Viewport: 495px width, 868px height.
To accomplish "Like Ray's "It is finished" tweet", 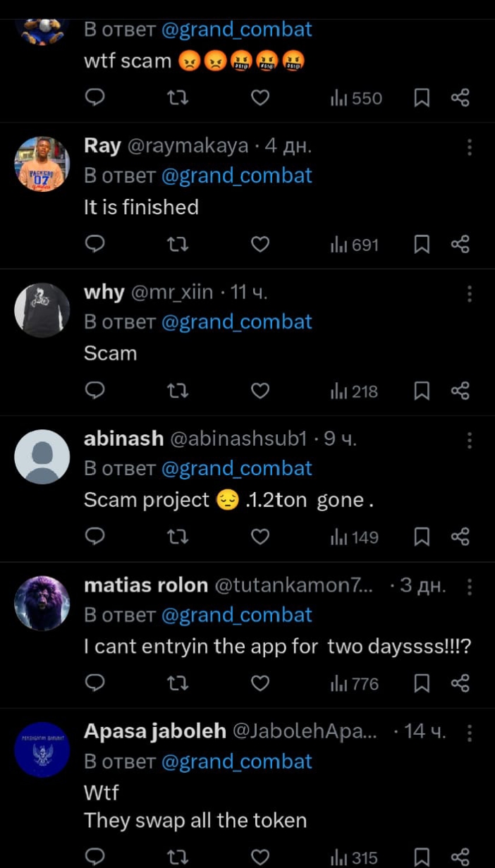I will [260, 245].
